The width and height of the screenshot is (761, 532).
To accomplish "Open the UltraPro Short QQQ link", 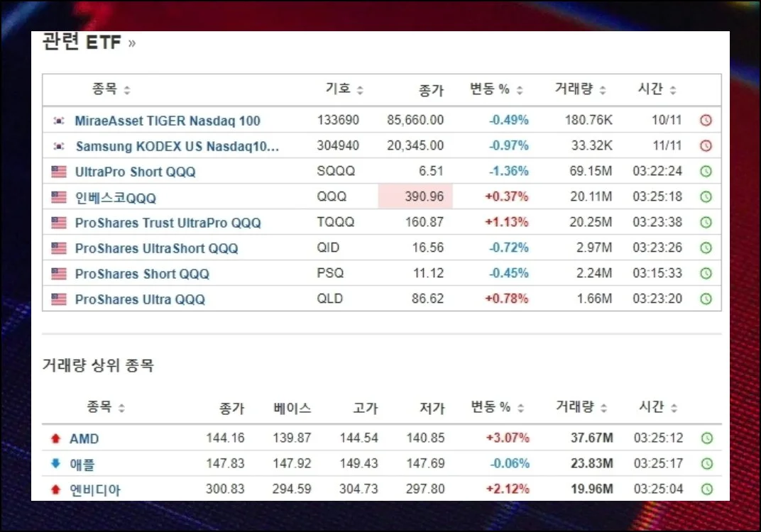I will tap(135, 172).
